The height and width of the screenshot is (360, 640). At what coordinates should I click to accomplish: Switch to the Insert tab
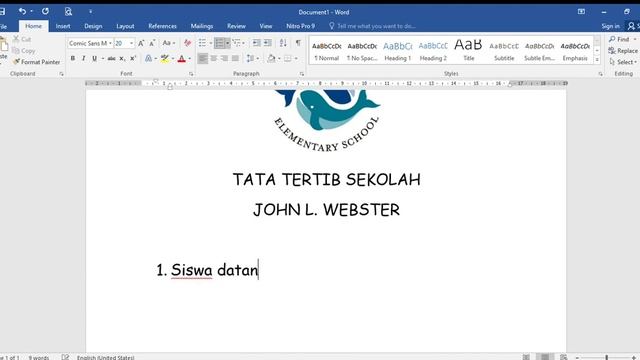click(63, 26)
